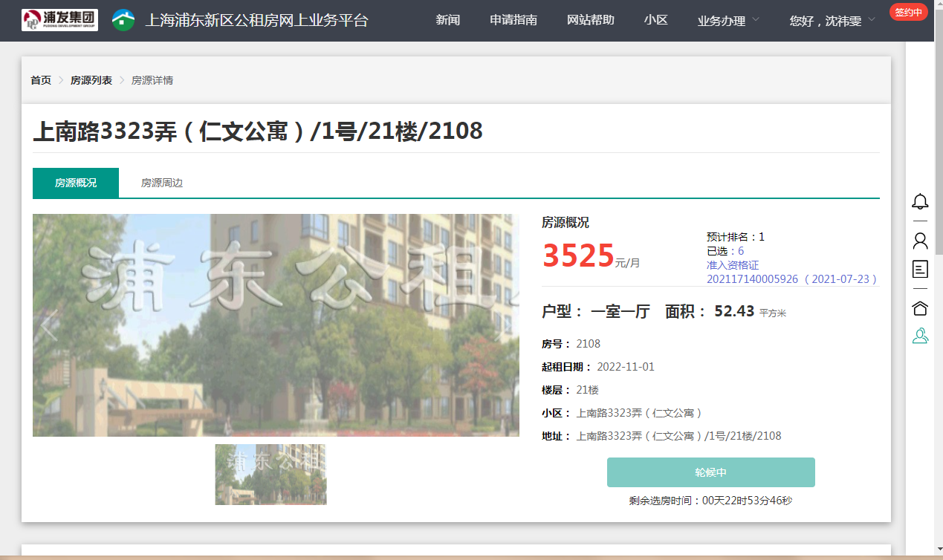The width and height of the screenshot is (943, 560).
Task: Open the document list icon in sidebar
Action: tap(920, 269)
